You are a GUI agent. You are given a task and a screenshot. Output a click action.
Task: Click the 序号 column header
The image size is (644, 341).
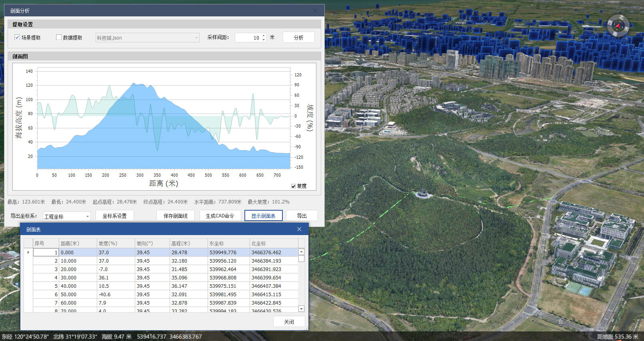(46, 243)
